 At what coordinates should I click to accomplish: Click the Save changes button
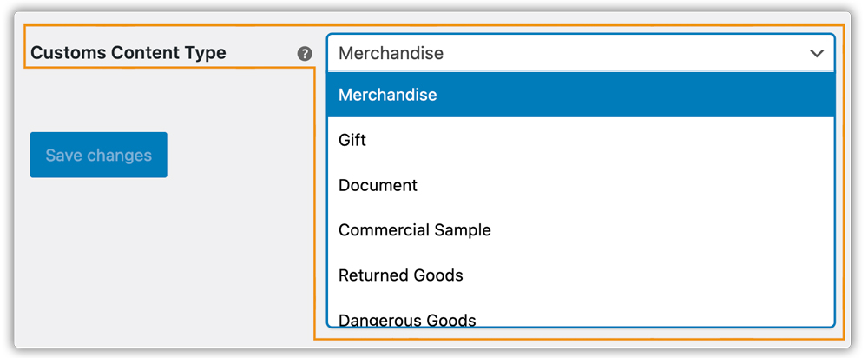[x=98, y=156]
